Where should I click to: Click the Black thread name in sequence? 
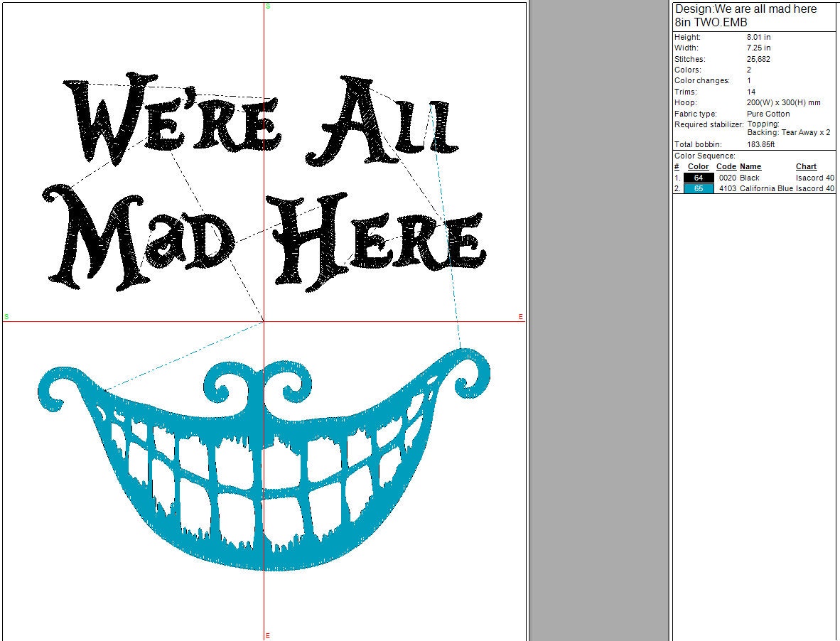[x=749, y=178]
